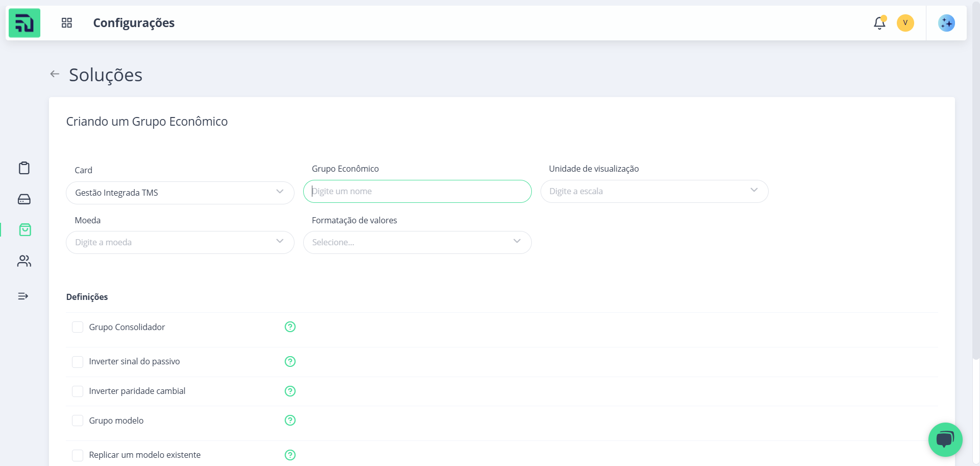
Task: Enable Inverter sinal do passivo checkbox
Action: pos(78,362)
